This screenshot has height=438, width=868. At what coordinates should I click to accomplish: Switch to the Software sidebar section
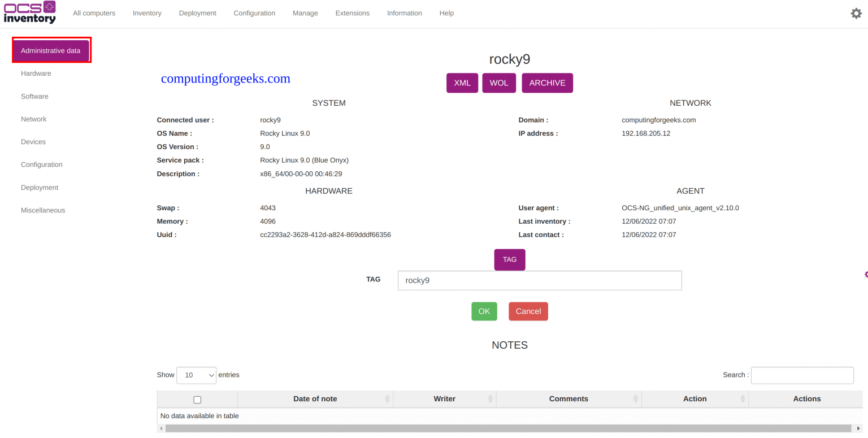click(34, 96)
